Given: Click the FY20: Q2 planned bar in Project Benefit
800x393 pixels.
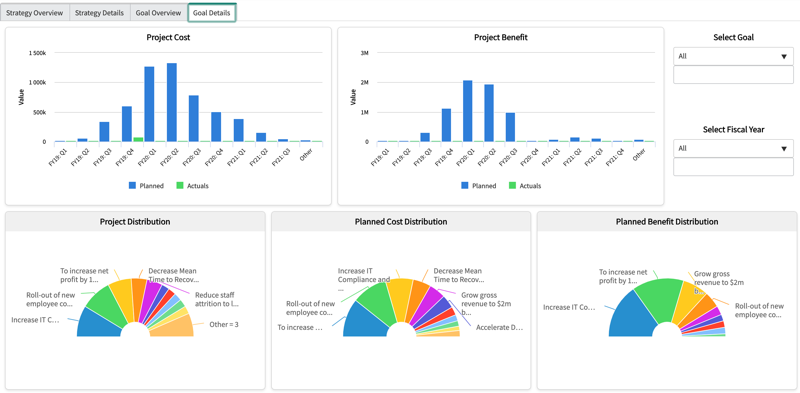Looking at the screenshot, I should click(x=489, y=113).
